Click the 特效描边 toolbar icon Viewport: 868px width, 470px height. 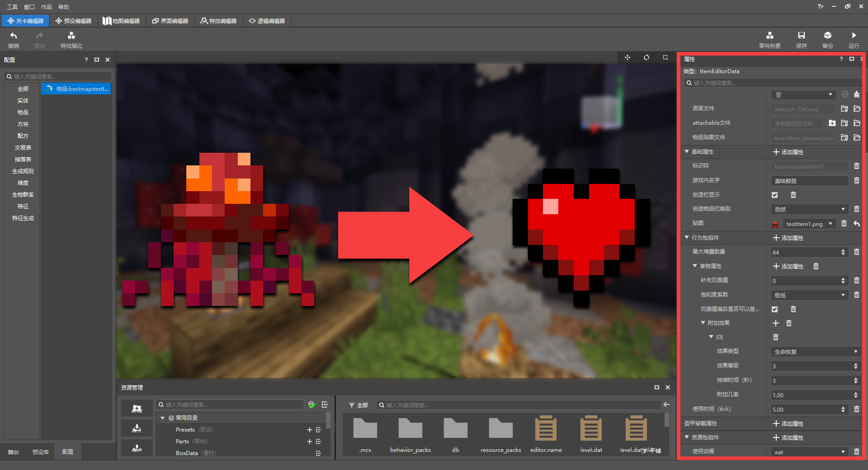(x=71, y=36)
